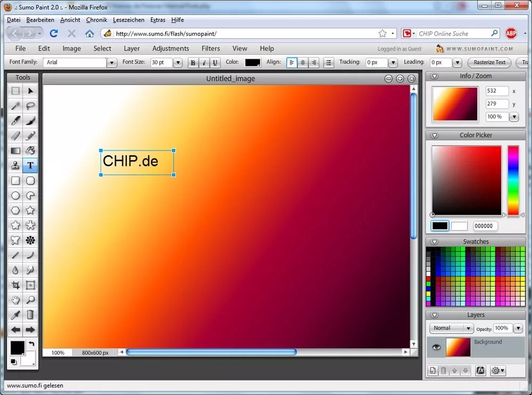This screenshot has height=395, width=532.
Task: Reload the page in Firefox
Action: tap(54, 33)
